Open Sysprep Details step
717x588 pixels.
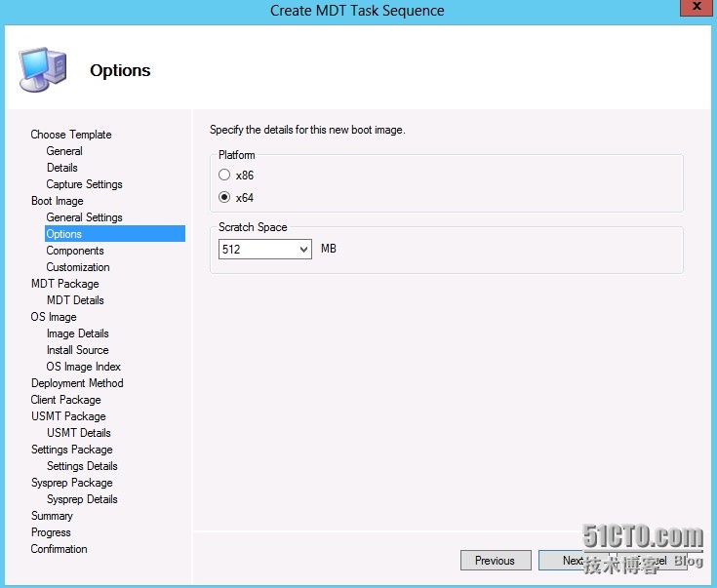click(82, 499)
